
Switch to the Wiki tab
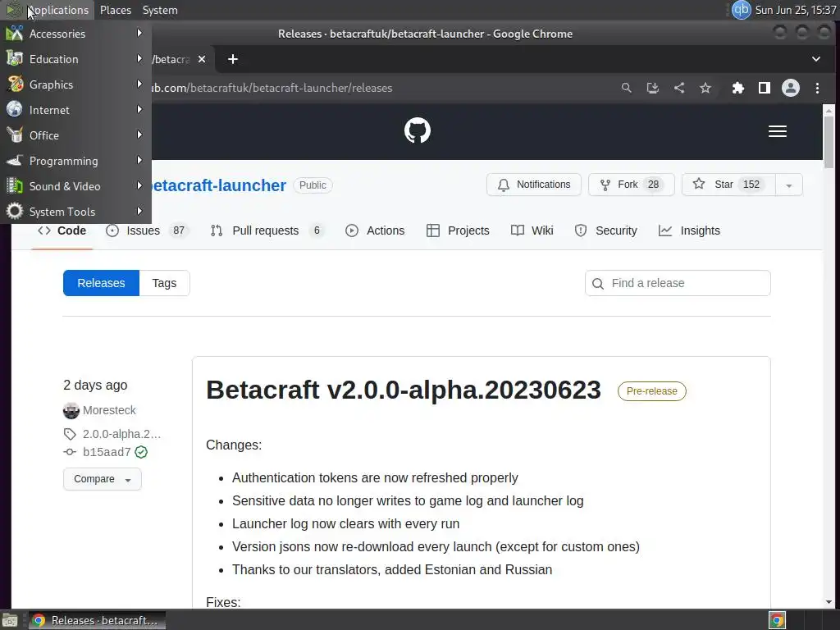click(532, 231)
